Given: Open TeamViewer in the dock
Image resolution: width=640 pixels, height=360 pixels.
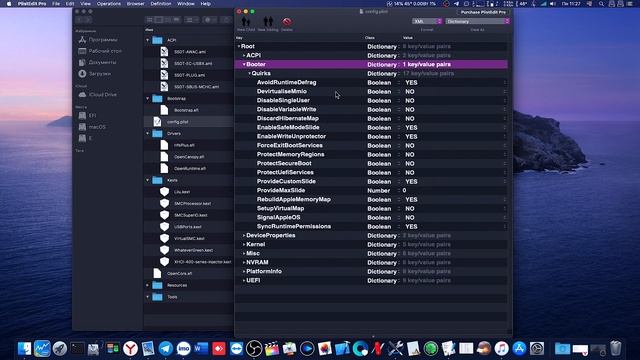Looking at the screenshot, I should 236,349.
